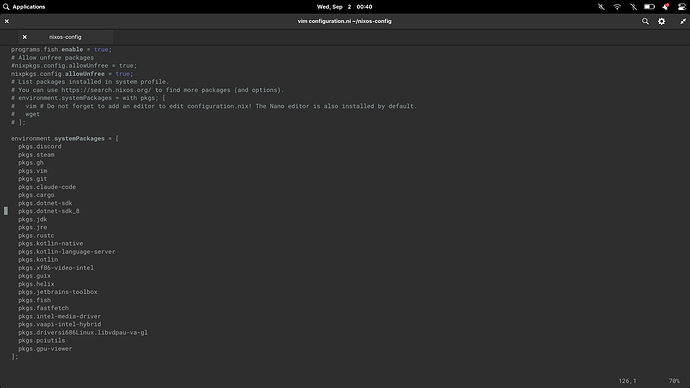
Task: Click the pkgs.rustc entry
Action: [x=36, y=236]
